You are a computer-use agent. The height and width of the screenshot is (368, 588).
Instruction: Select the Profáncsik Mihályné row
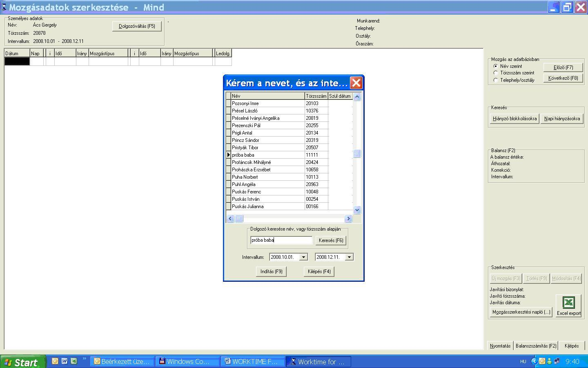pyautogui.click(x=290, y=162)
